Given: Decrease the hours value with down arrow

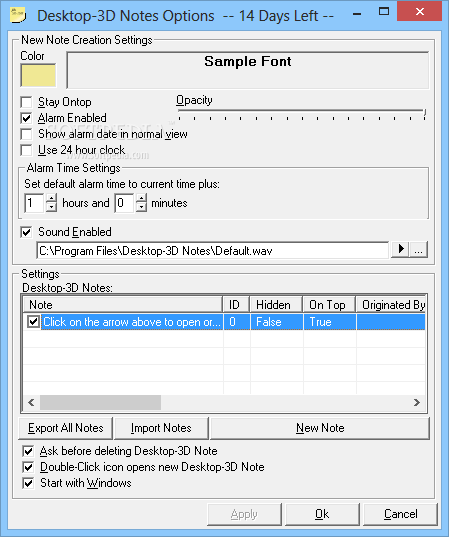Looking at the screenshot, I should (51, 207).
